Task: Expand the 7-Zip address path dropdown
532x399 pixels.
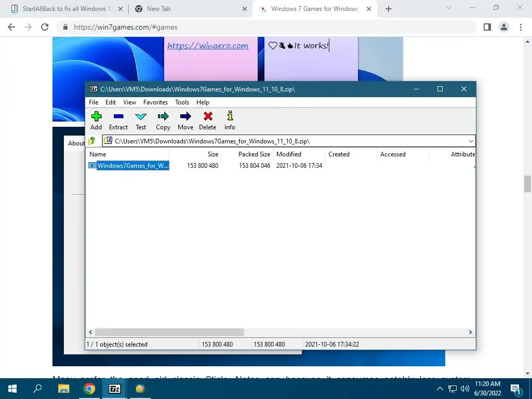Action: click(x=471, y=141)
